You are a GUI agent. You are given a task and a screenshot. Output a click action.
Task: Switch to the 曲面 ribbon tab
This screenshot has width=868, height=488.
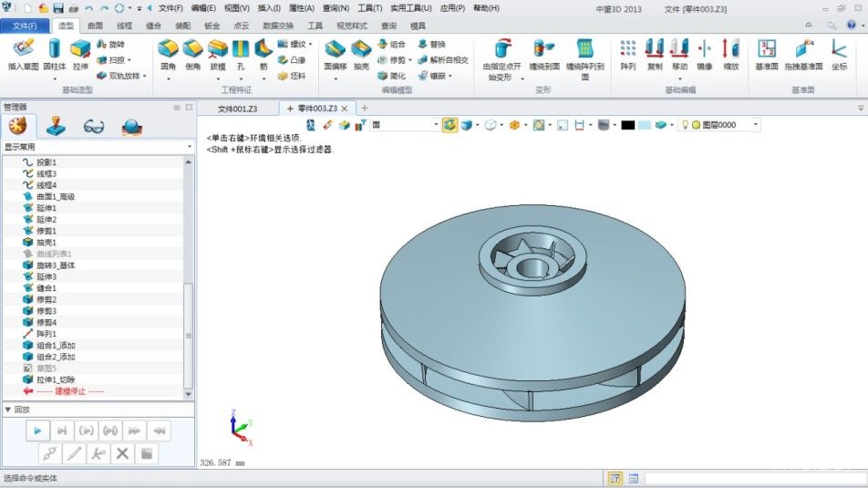tap(95, 26)
